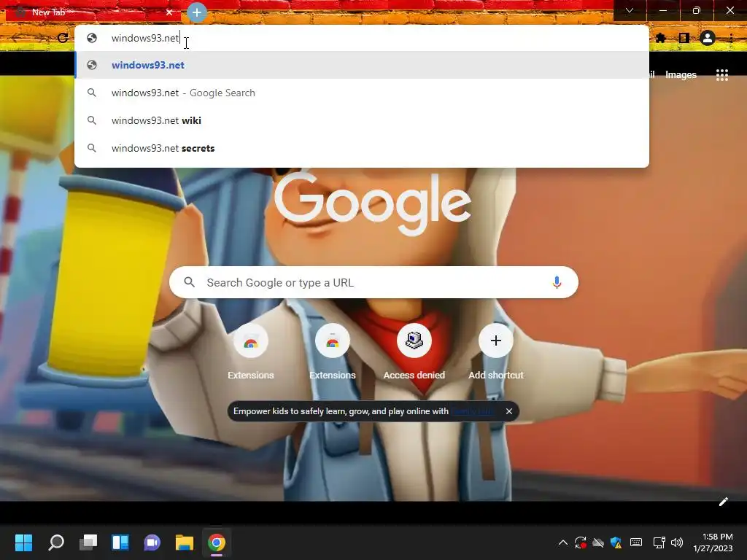Dismiss the Empower kids promo banner
The image size is (747, 560).
pos(508,411)
